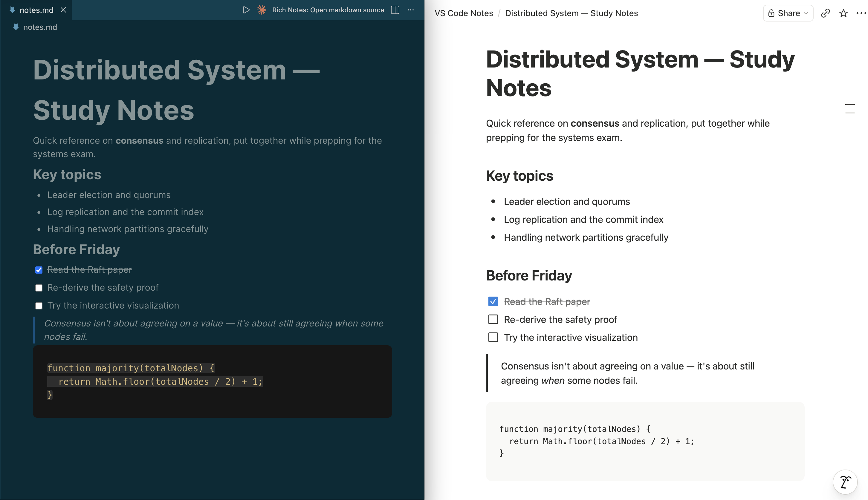
Task: Click the run/play icon in the editor title bar
Action: [x=246, y=10]
